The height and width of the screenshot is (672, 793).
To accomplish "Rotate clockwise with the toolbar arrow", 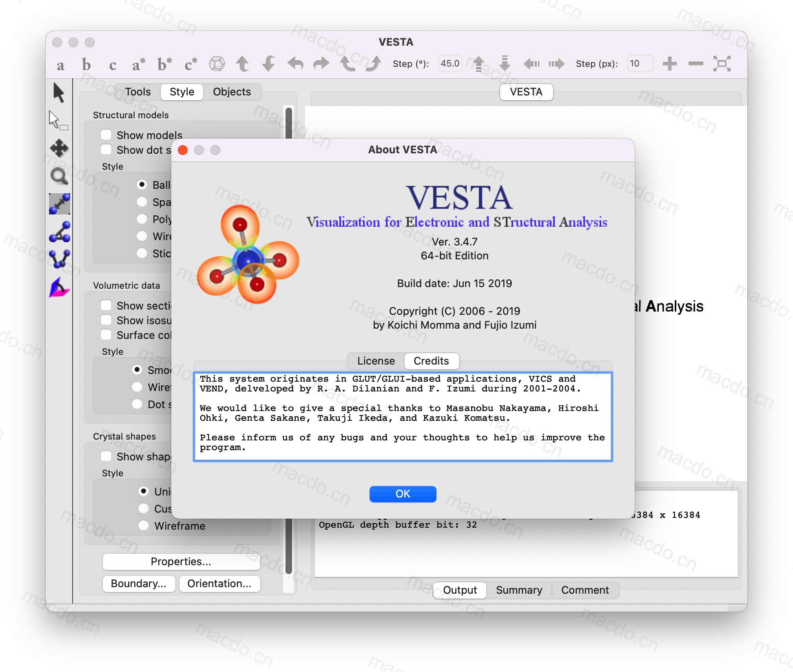I will coord(373,64).
